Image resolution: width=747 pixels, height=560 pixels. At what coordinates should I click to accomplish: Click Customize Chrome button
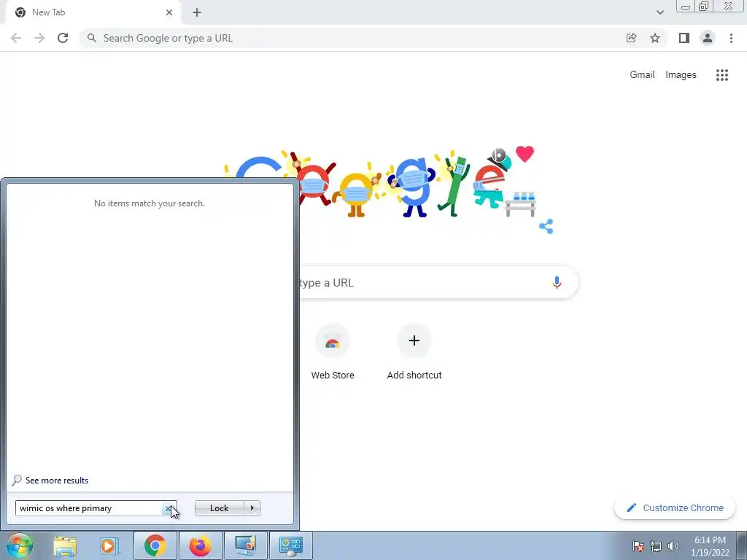point(675,507)
